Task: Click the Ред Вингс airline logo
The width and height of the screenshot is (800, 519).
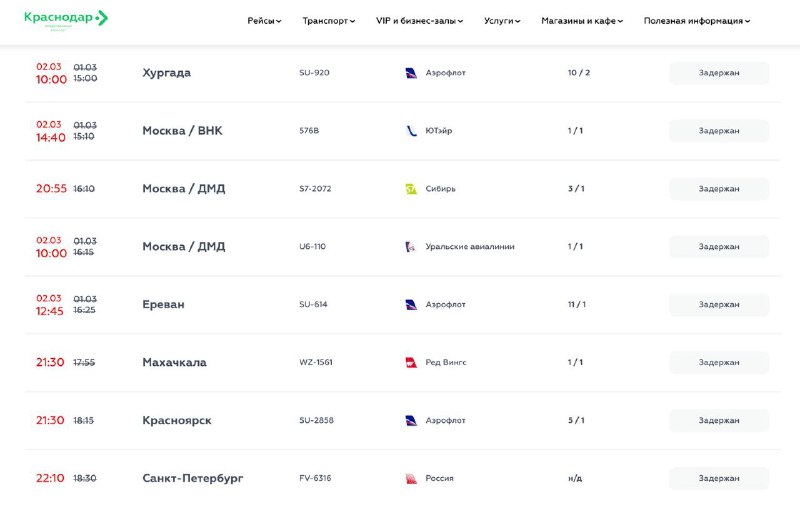Action: [x=411, y=363]
